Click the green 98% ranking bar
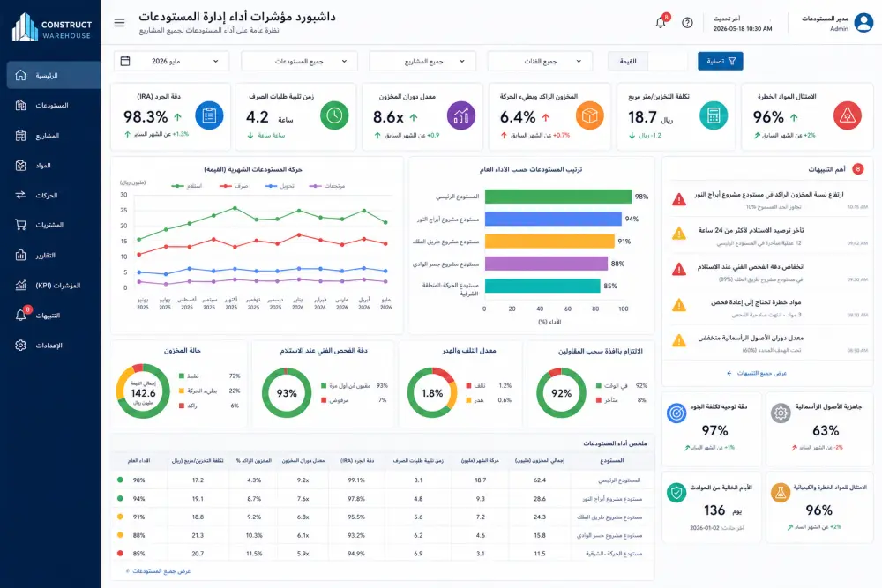Screen dimensions: 882x588 coord(558,197)
